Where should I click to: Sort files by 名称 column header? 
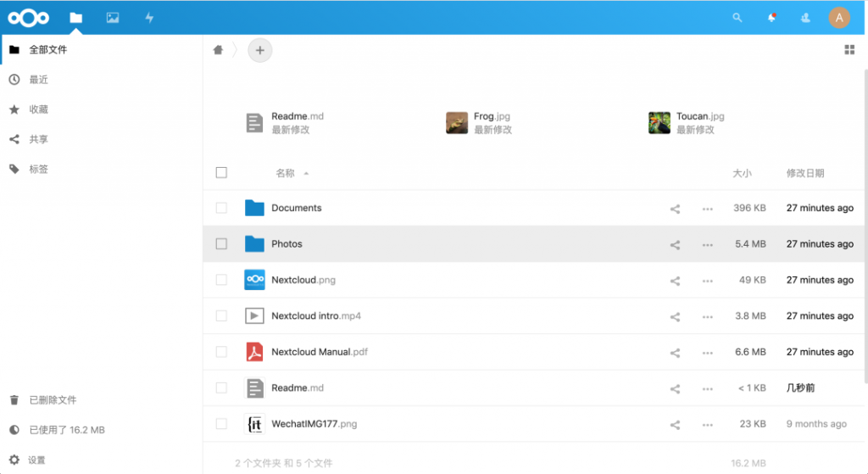click(x=285, y=173)
